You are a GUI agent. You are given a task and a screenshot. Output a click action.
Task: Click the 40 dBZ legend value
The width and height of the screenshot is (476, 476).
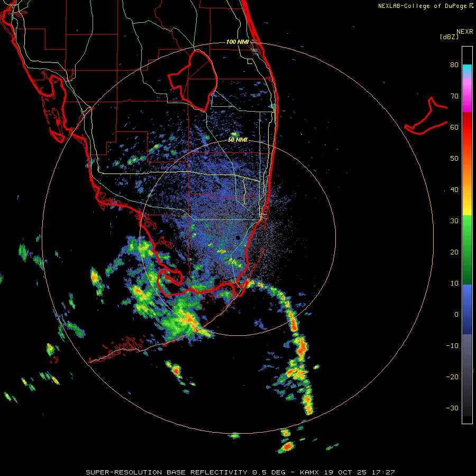(454, 190)
